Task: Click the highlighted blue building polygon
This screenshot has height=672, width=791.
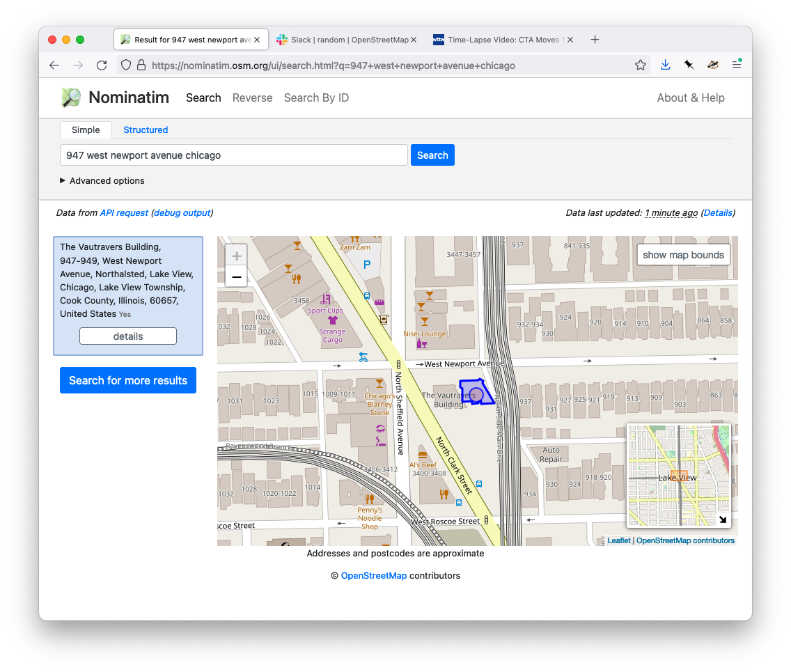Action: [x=476, y=391]
